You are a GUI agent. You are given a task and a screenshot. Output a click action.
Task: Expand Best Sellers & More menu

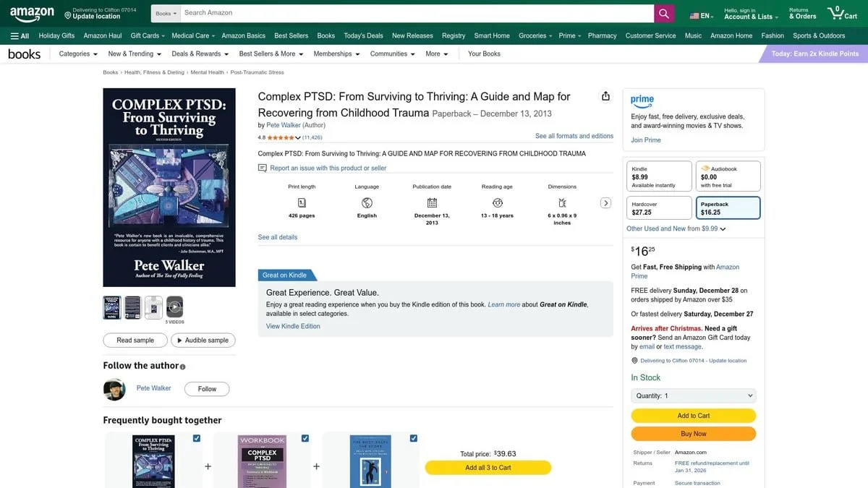click(271, 53)
